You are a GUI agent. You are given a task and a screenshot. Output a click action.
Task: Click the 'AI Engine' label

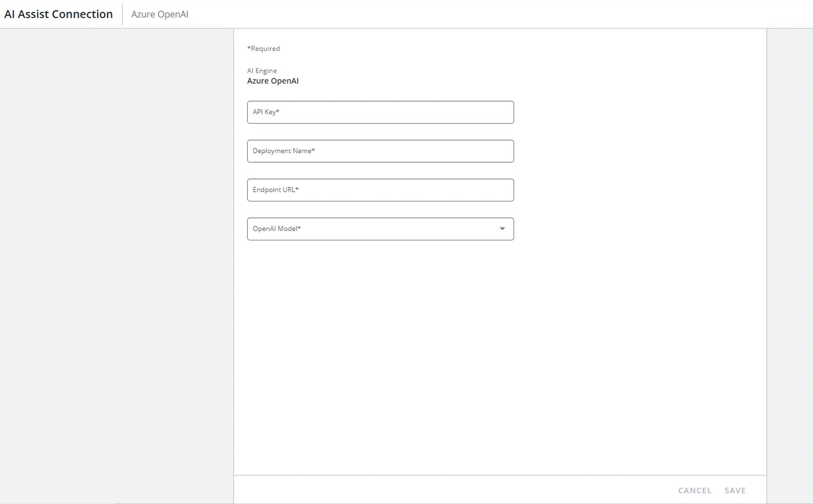[x=262, y=71]
